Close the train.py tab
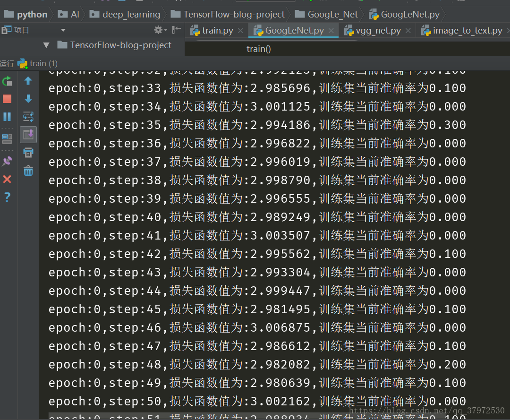Image resolution: width=510 pixels, height=420 pixels. point(240,31)
